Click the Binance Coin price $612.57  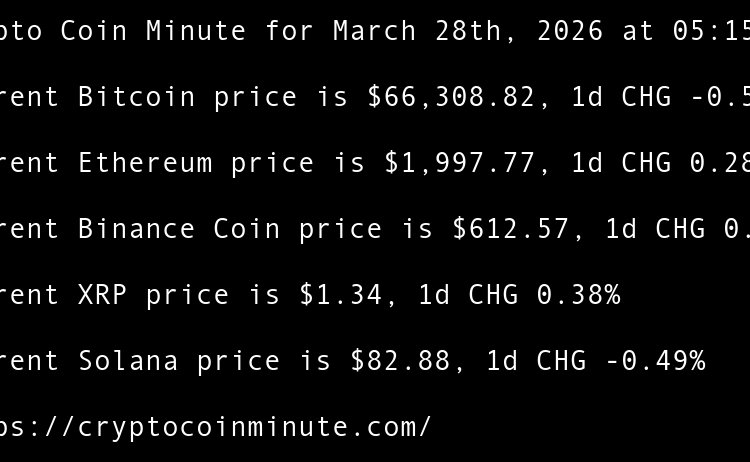coord(511,229)
